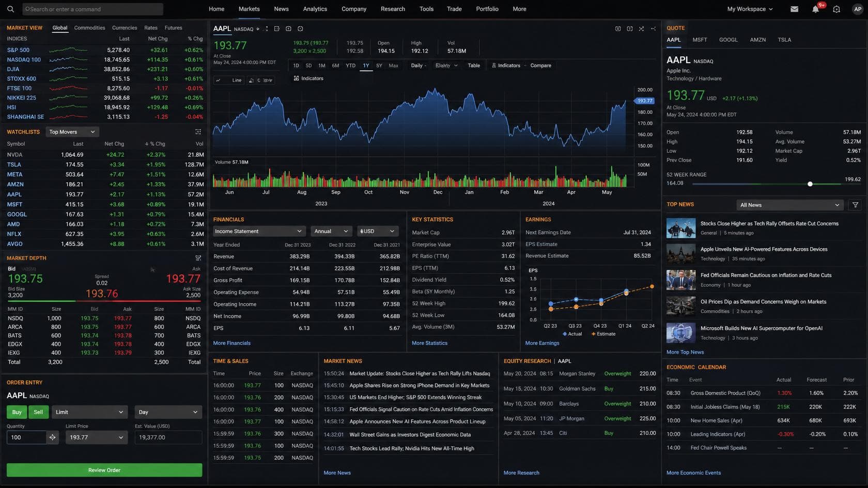Click the candle chart type icon button
The image size is (868, 488).
tap(261, 80)
